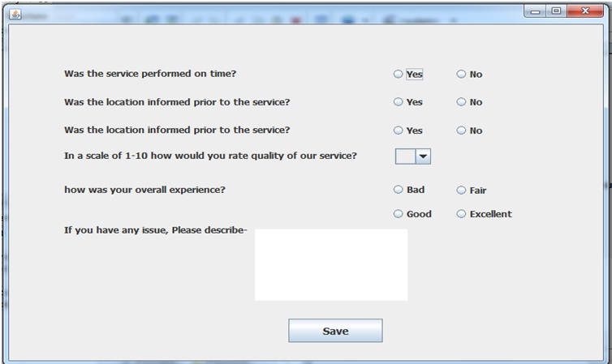The height and width of the screenshot is (364, 612).
Task: Open the service quality rating dropdown arrow
Action: pos(423,156)
